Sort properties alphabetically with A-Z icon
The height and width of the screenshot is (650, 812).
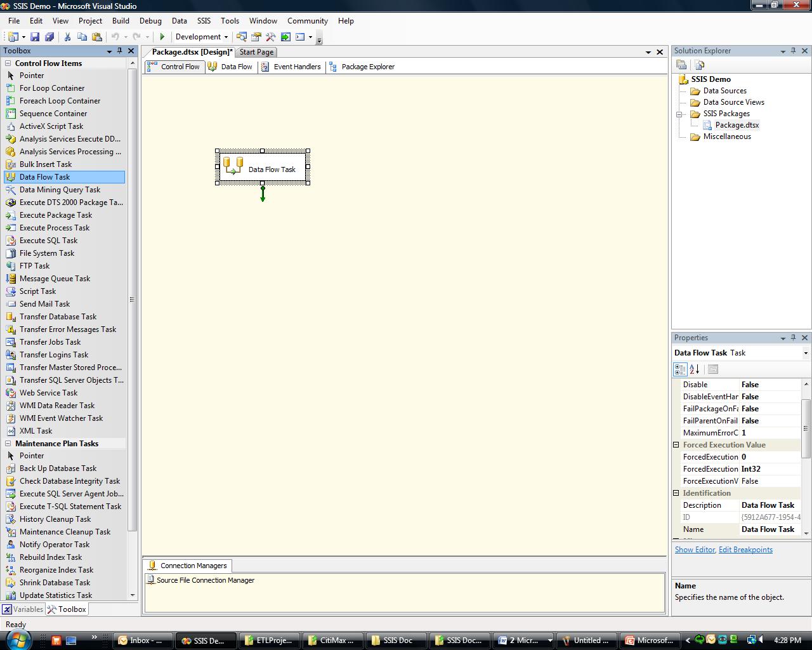click(695, 369)
